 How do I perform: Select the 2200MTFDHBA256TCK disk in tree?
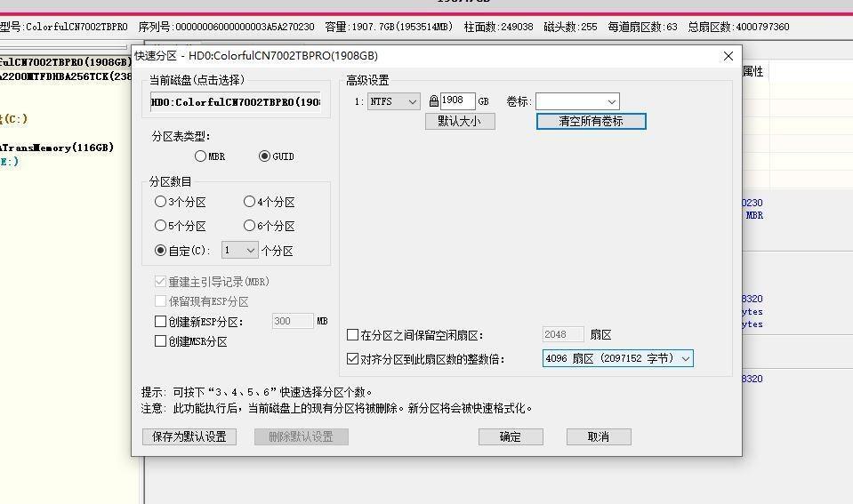65,76
